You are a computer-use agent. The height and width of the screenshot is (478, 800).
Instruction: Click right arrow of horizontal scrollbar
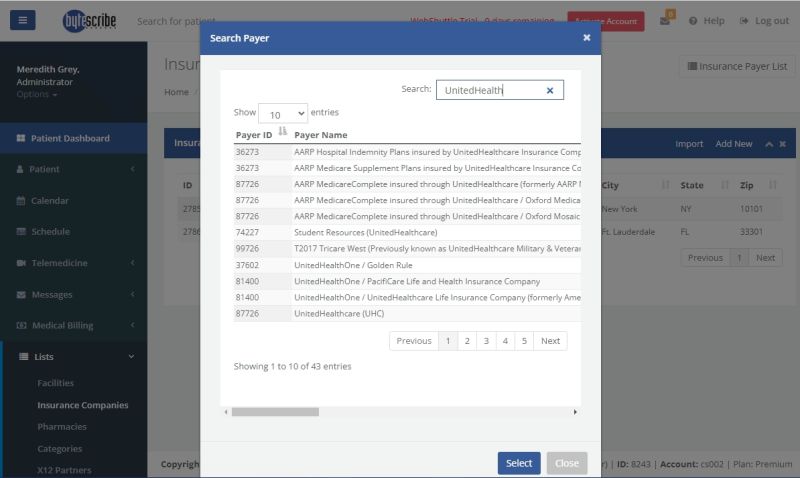tap(575, 412)
